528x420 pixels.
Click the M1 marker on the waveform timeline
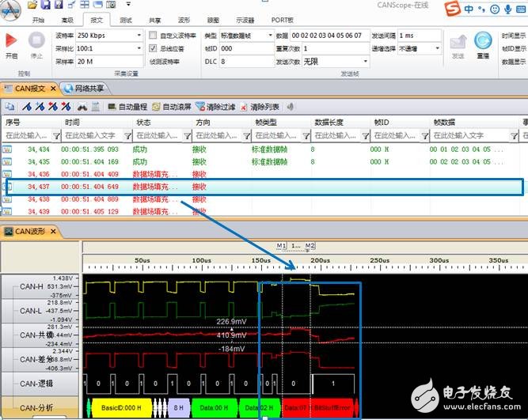pos(281,246)
